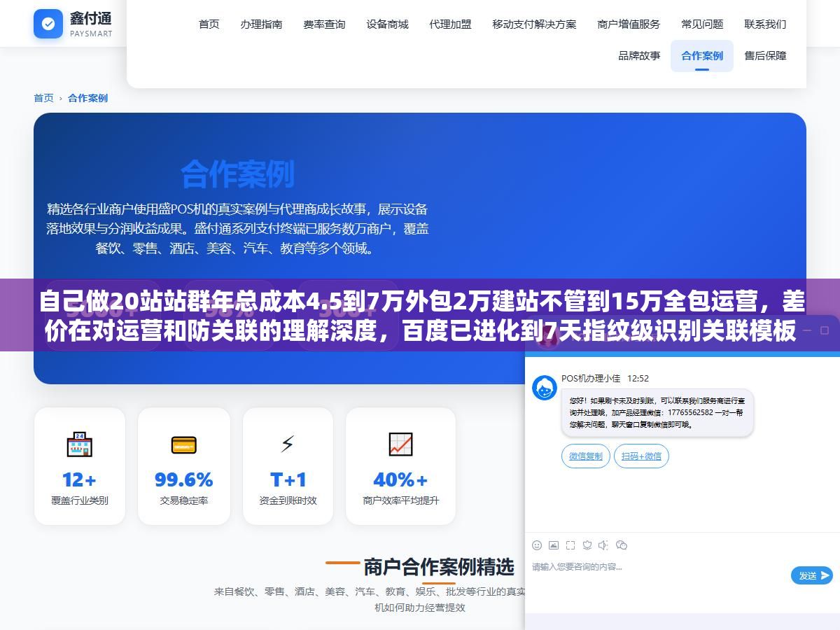Open 联系我们 in navigation
840x630 pixels.
[x=765, y=24]
